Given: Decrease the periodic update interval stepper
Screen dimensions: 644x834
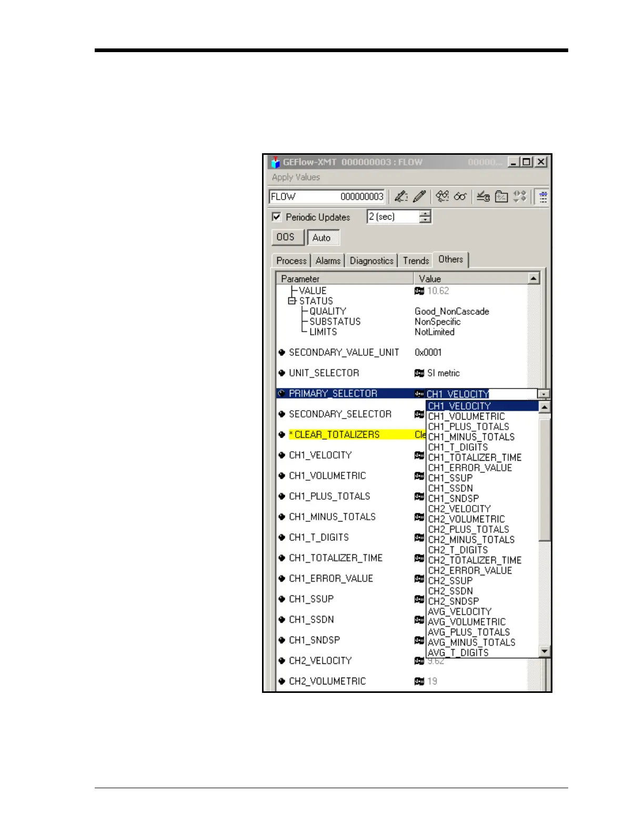Looking at the screenshot, I should click(425, 220).
